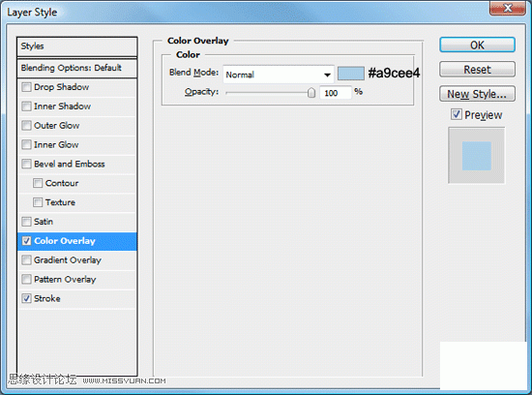Image resolution: width=532 pixels, height=395 pixels.
Task: Enable the Pattern Overlay checkbox
Action: tap(26, 279)
